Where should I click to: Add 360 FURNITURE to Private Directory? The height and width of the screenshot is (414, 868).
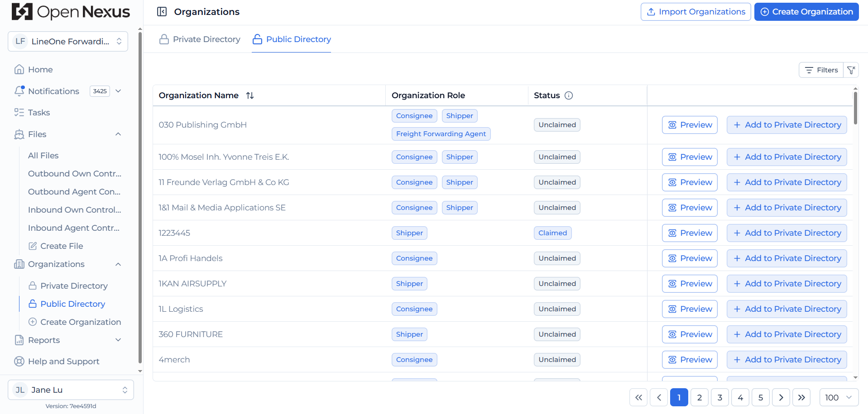[x=787, y=334]
